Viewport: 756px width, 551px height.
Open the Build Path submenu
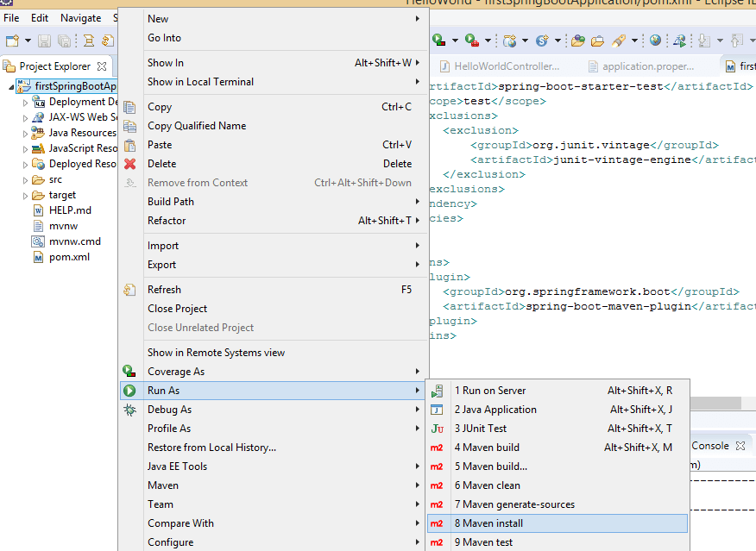coord(274,201)
